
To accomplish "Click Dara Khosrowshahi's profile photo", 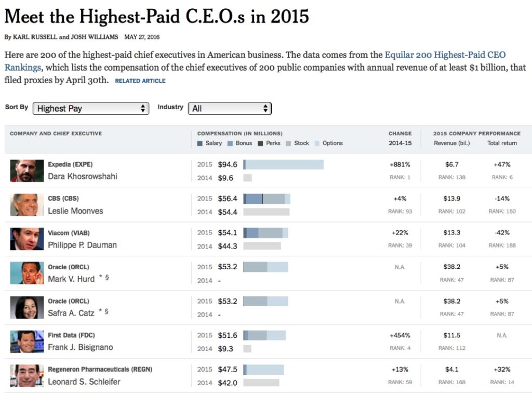I will pos(26,171).
